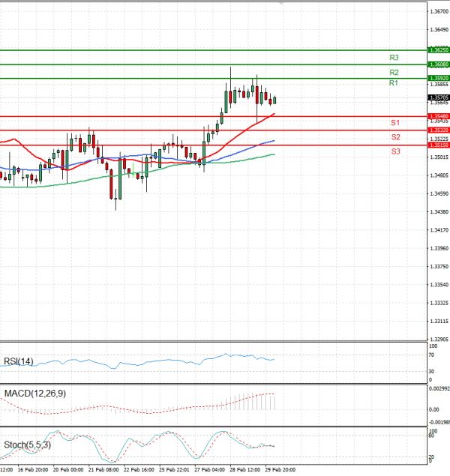Screen dimensions: 450x476
Task: Click the 20 Feb 00:00 time label
Action: pyautogui.click(x=68, y=470)
